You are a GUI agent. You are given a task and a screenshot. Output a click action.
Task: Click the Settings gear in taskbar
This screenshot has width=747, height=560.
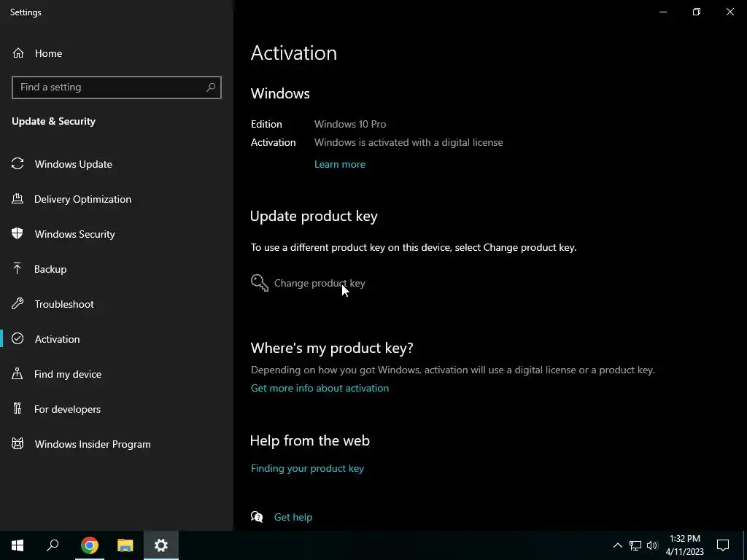pos(161,545)
